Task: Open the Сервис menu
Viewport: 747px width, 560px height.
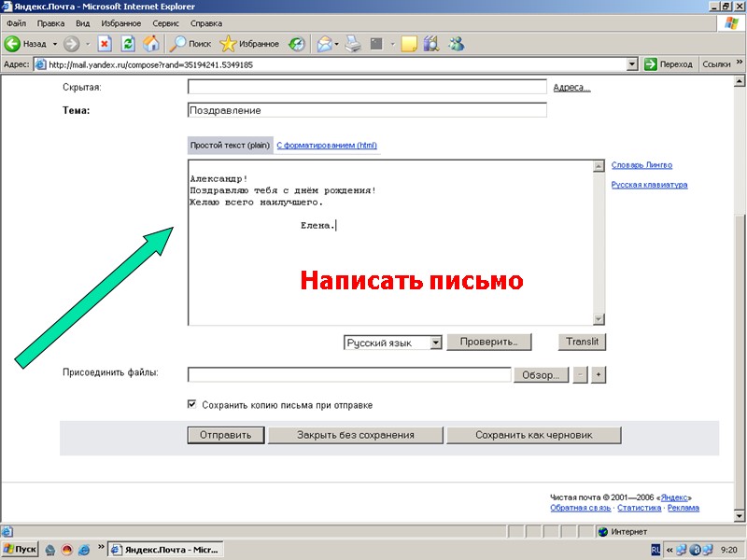Action: click(x=166, y=23)
